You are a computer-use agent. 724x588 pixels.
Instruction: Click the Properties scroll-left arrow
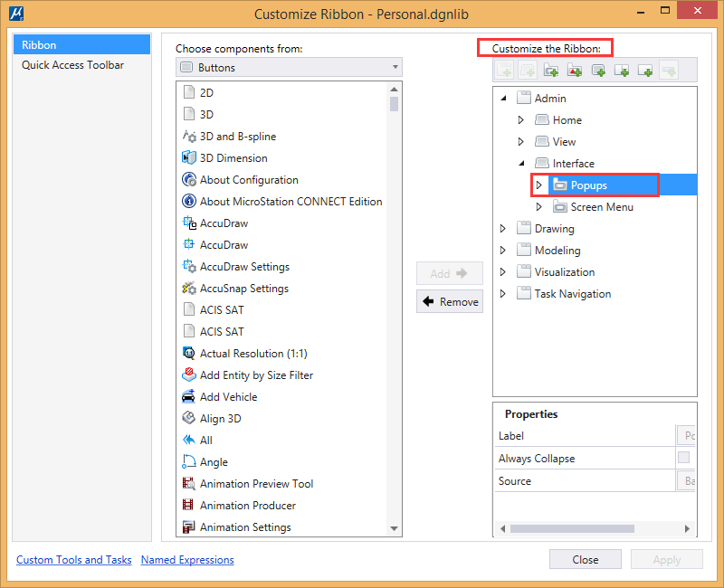[503, 528]
